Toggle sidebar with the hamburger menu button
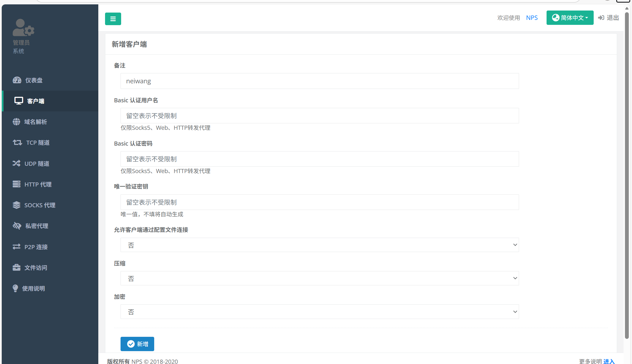Viewport: 632px width, 364px height. [x=113, y=19]
